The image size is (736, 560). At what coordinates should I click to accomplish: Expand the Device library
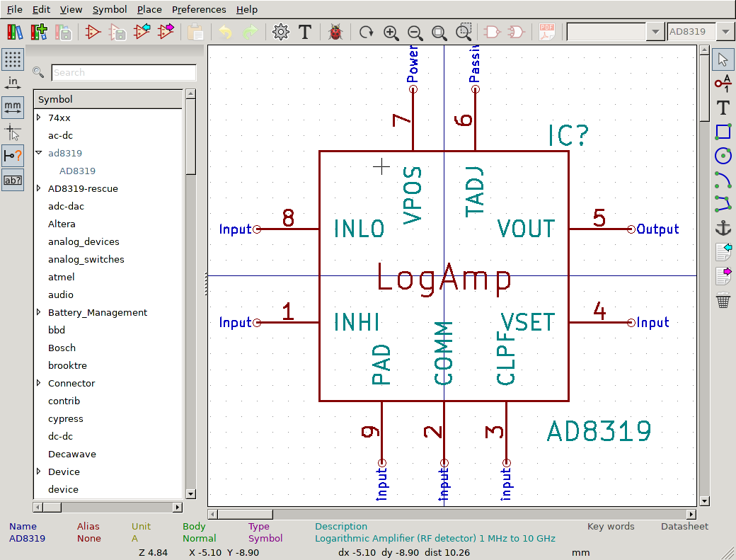[39, 472]
